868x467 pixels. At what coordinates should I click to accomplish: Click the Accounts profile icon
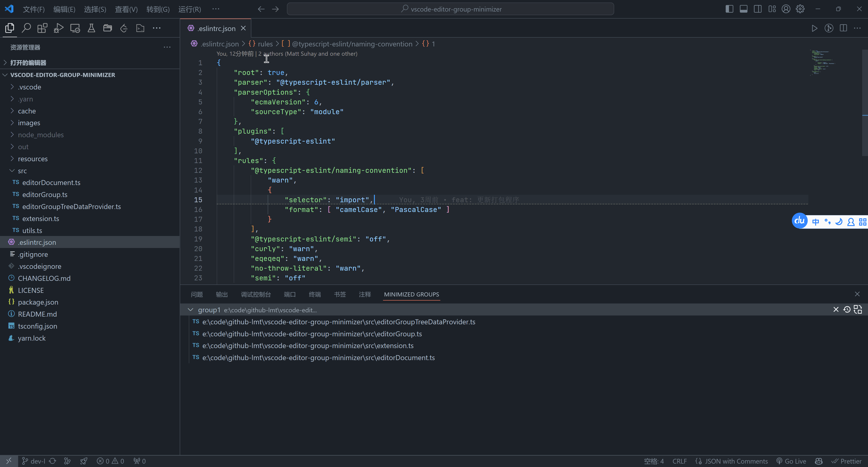click(x=786, y=9)
